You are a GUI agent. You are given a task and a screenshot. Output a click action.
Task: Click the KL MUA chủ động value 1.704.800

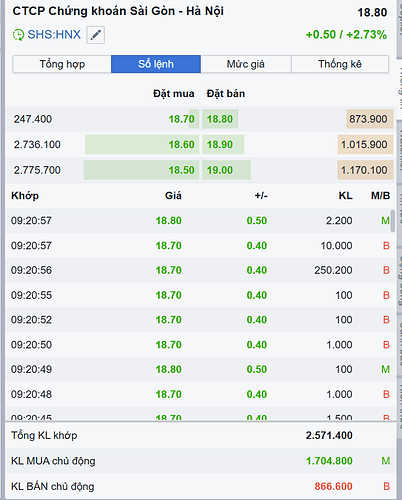point(329,461)
